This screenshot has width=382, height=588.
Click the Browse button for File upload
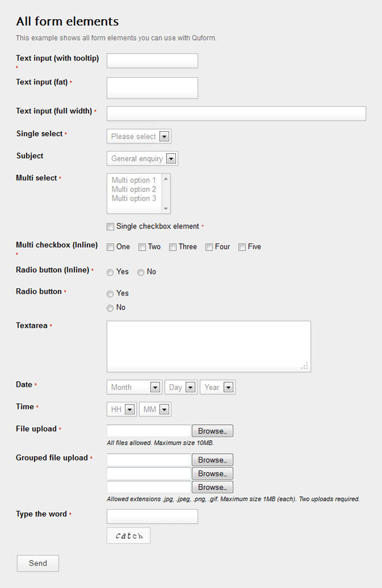[212, 430]
